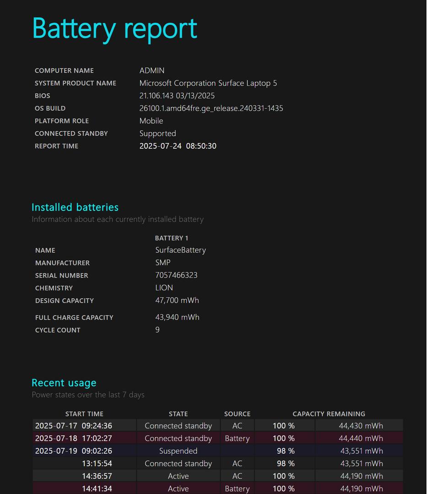This screenshot has height=494, width=448.
Task: Click the 'STATE' column header
Action: (178, 414)
